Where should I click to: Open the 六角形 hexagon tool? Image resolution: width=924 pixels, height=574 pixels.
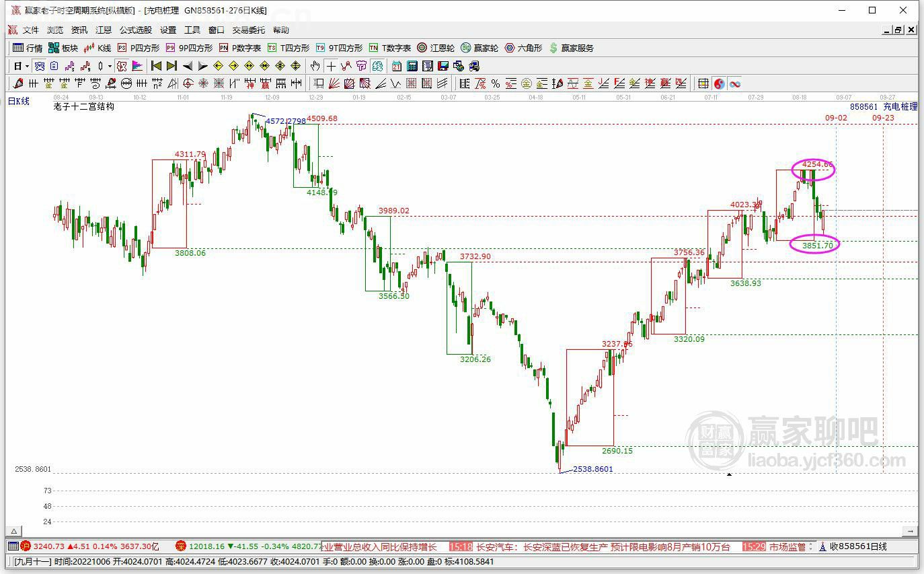(523, 48)
